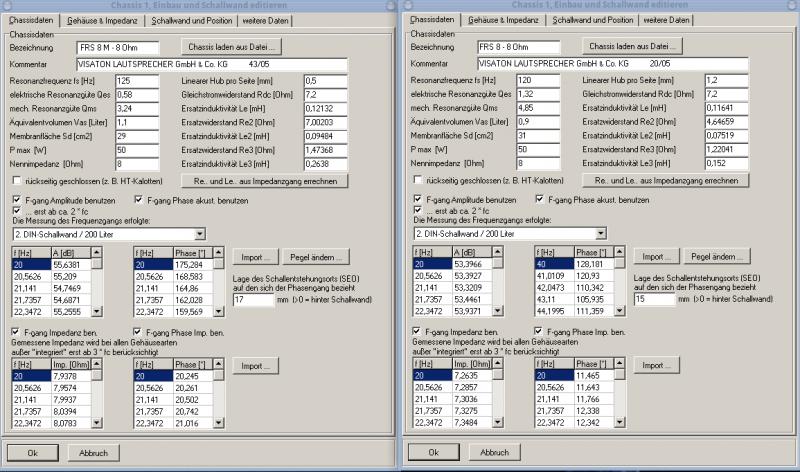800x472 pixels.
Task: Click Imp. [Ohm] column header in right window
Action: pyautogui.click(x=472, y=364)
